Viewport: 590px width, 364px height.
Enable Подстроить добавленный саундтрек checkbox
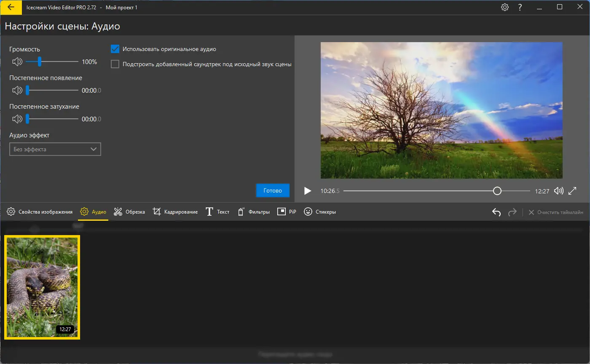(115, 64)
